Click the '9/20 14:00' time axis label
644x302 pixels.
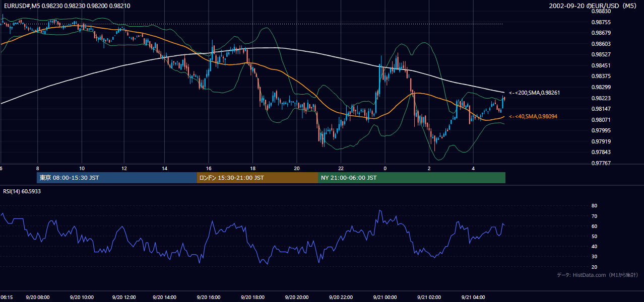[165, 297]
